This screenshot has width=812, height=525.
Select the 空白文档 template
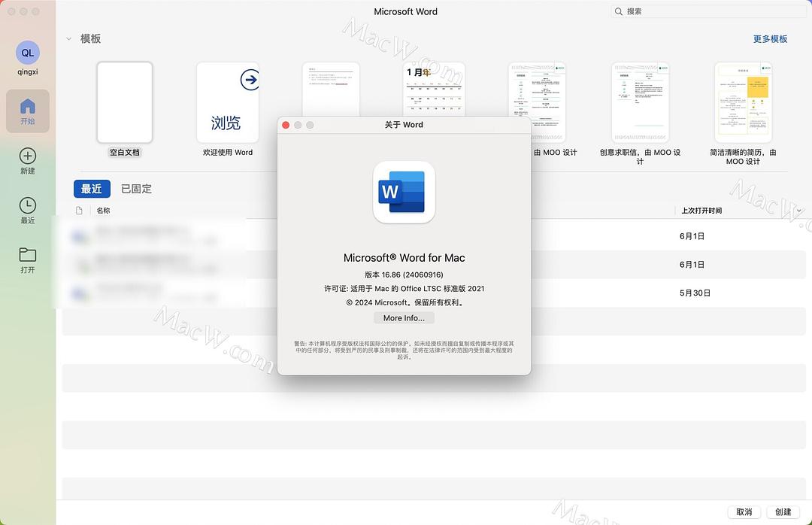tap(125, 109)
